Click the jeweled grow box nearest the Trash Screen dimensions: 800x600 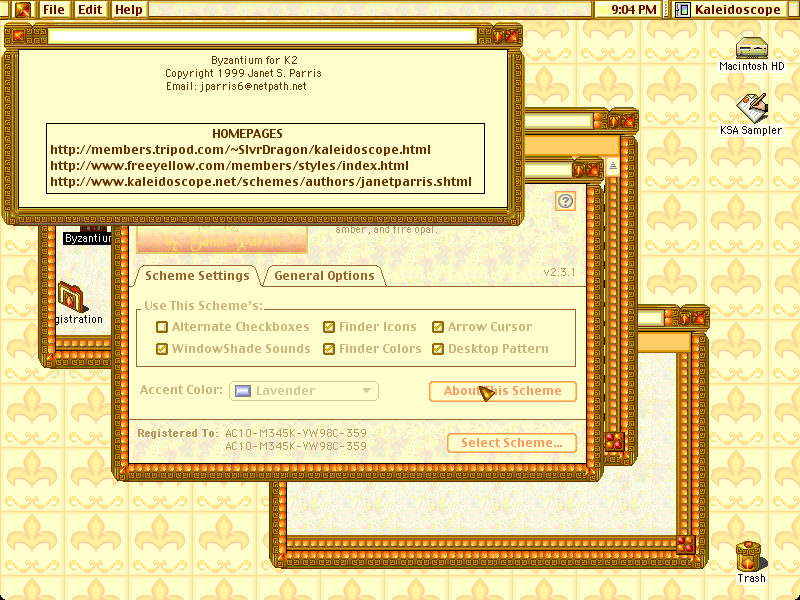685,544
